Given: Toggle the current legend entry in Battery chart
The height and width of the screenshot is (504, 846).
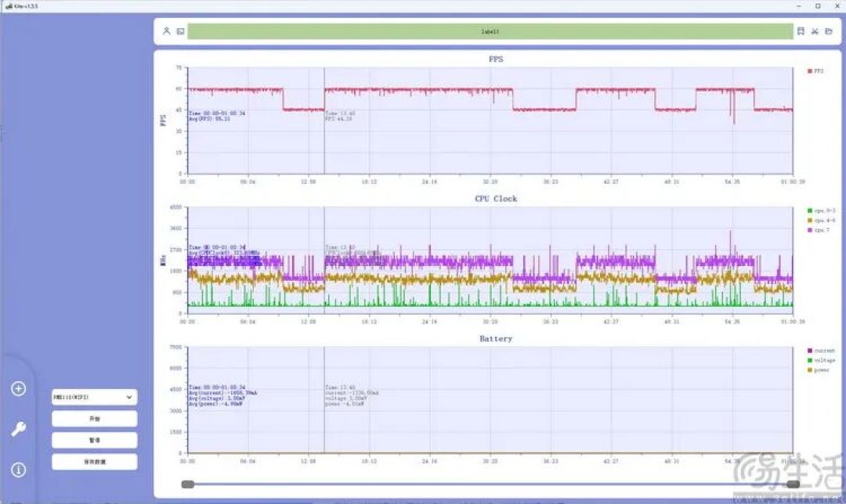Looking at the screenshot, I should coord(821,351).
